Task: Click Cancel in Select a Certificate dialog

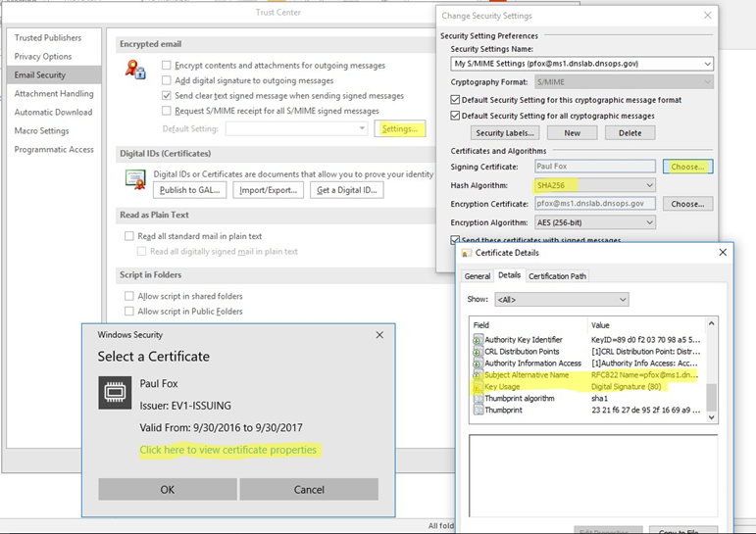Action: point(309,490)
